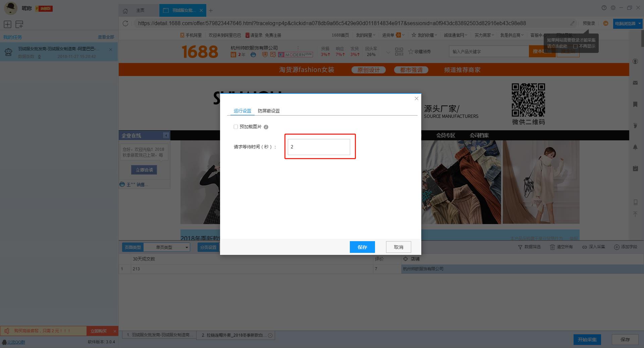The image size is (644, 348).
Task: Switch to the 防屏蔽设置 tab
Action: pos(269,111)
